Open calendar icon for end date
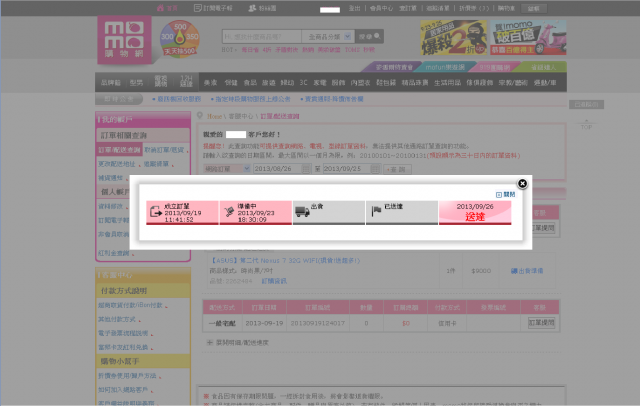The image size is (640, 406). click(376, 169)
